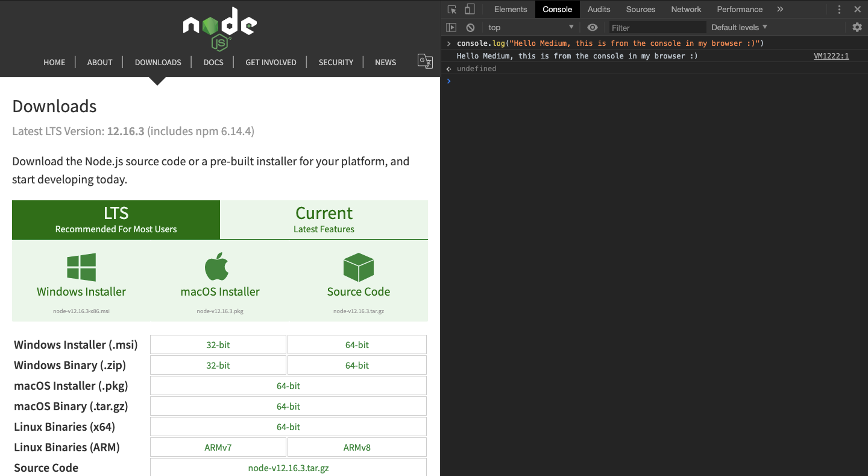Open console settings gear

857,27
